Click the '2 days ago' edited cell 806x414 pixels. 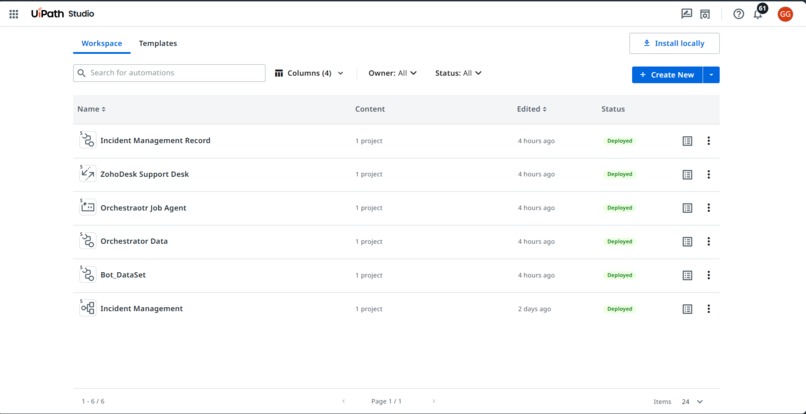point(534,309)
